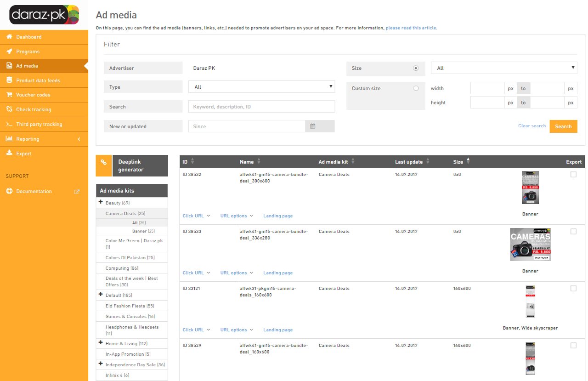This screenshot has height=381, width=588.
Task: Click the Documentation lifebuoy icon
Action: [x=9, y=191]
